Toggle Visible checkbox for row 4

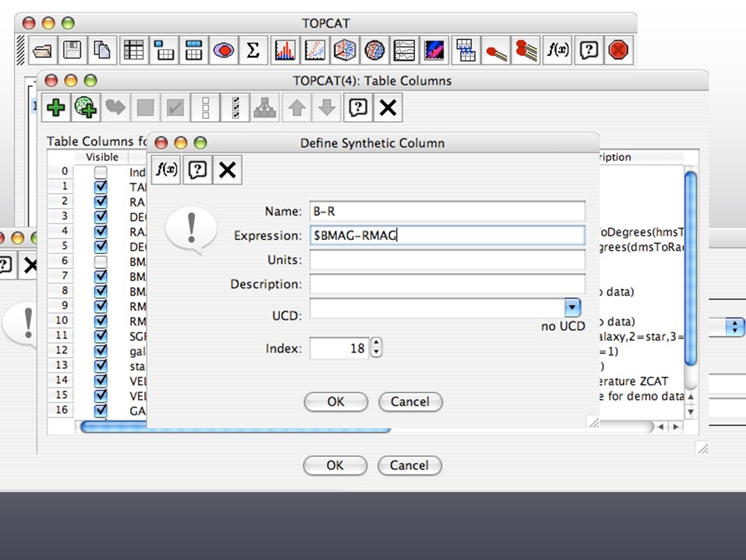[100, 232]
